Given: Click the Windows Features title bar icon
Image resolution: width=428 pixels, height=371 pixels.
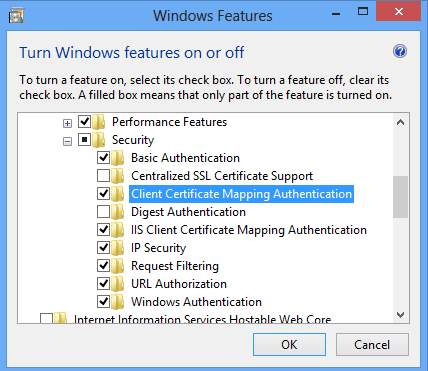Looking at the screenshot, I should click(16, 15).
